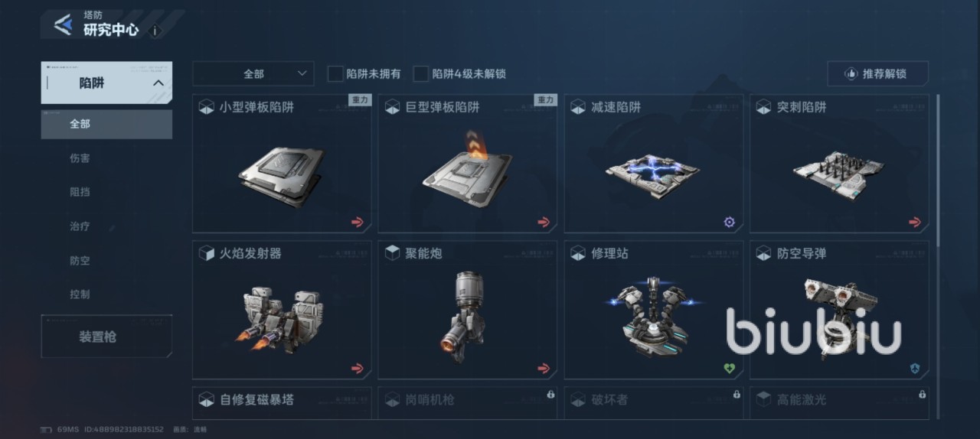This screenshot has height=439, width=980.
Task: Click the lock icon on 岗哨机枪 card
Action: click(550, 395)
